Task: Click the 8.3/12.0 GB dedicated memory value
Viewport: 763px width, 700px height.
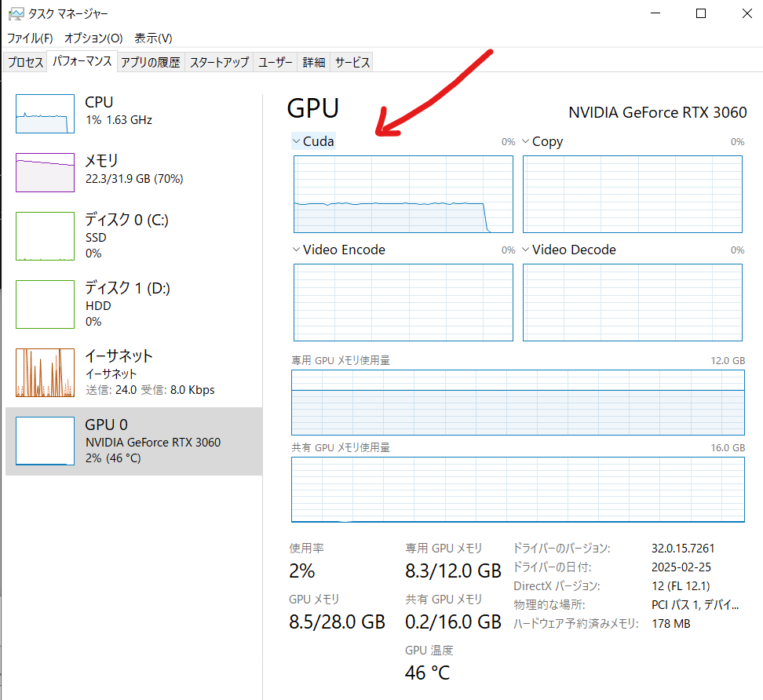Action: point(453,571)
